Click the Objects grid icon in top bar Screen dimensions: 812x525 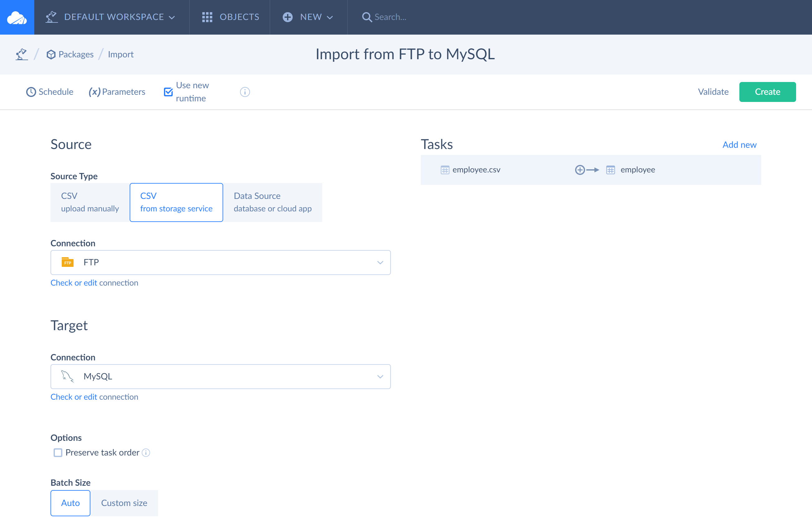coord(207,17)
